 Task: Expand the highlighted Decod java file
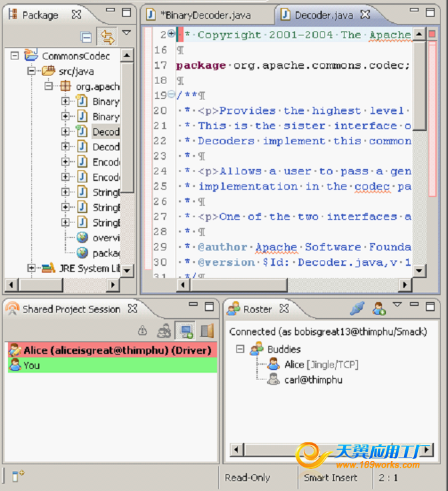(65, 131)
